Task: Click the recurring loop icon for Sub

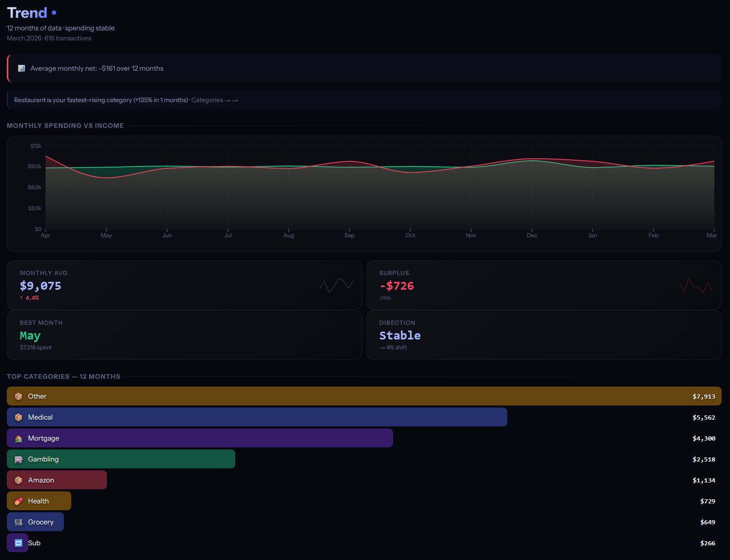Action: click(17, 543)
